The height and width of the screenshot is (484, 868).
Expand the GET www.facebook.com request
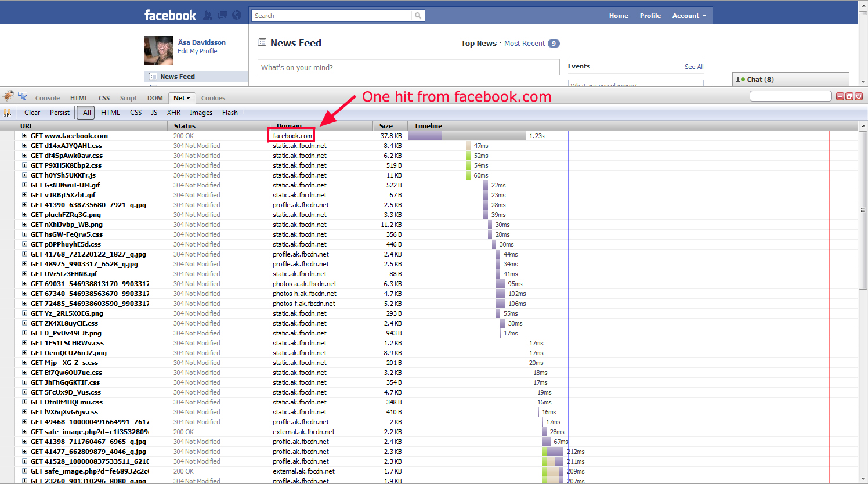(x=25, y=136)
